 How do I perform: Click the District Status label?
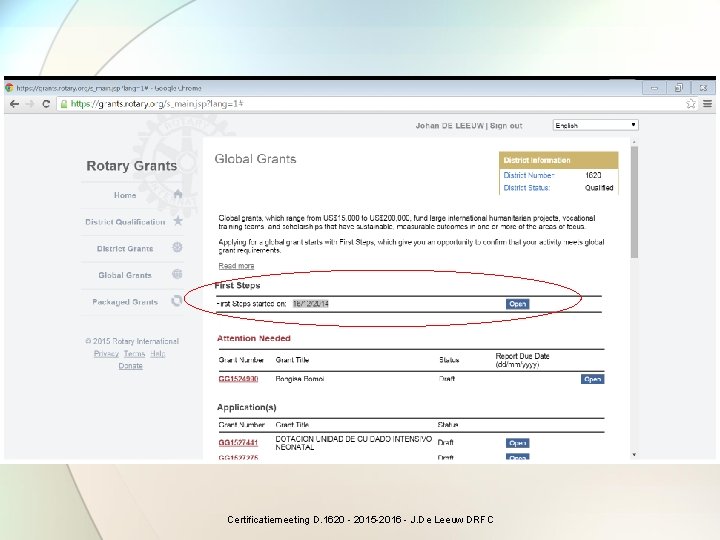tap(526, 188)
